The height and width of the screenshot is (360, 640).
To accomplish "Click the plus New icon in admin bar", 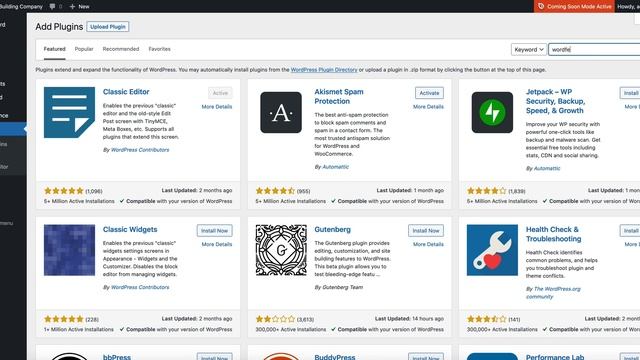I will point(72,7).
